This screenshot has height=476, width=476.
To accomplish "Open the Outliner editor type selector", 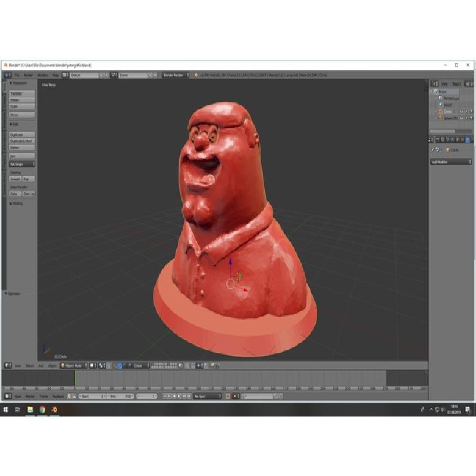I will pos(434,83).
